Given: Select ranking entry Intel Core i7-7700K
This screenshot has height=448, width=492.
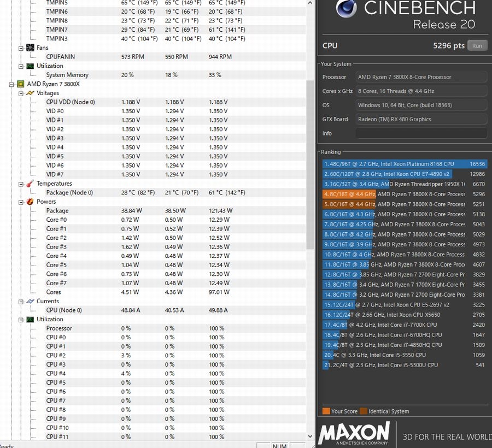Looking at the screenshot, I should tap(404, 325).
